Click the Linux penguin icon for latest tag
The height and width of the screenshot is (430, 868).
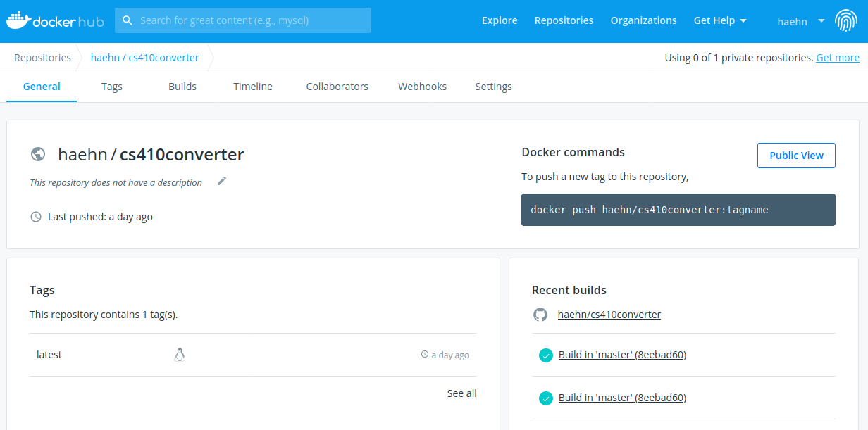pos(180,355)
